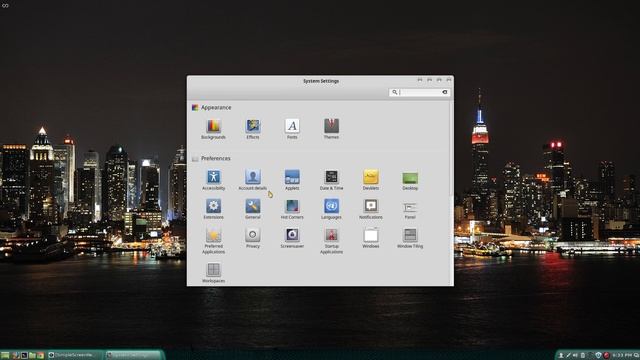The width and height of the screenshot is (640, 360).
Task: Open the Languages preferences
Action: pyautogui.click(x=331, y=209)
